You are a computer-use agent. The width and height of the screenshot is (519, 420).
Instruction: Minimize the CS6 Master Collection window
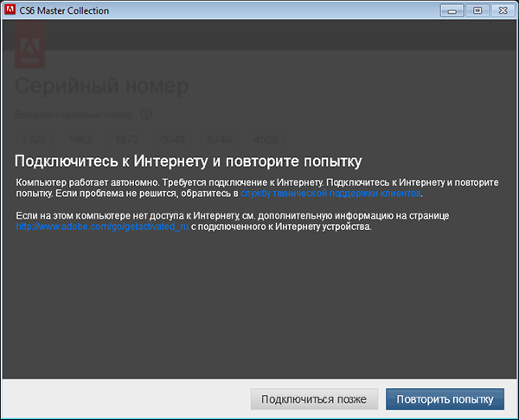pos(452,10)
